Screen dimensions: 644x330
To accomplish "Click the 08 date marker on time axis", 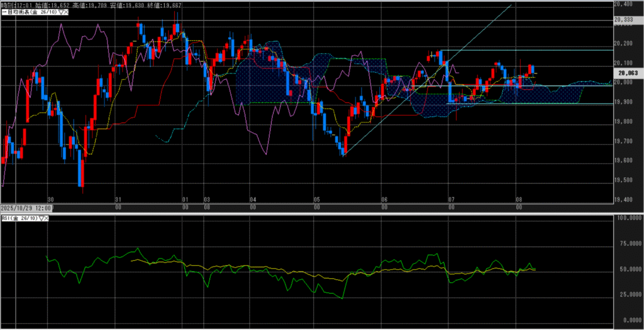I will click(516, 199).
